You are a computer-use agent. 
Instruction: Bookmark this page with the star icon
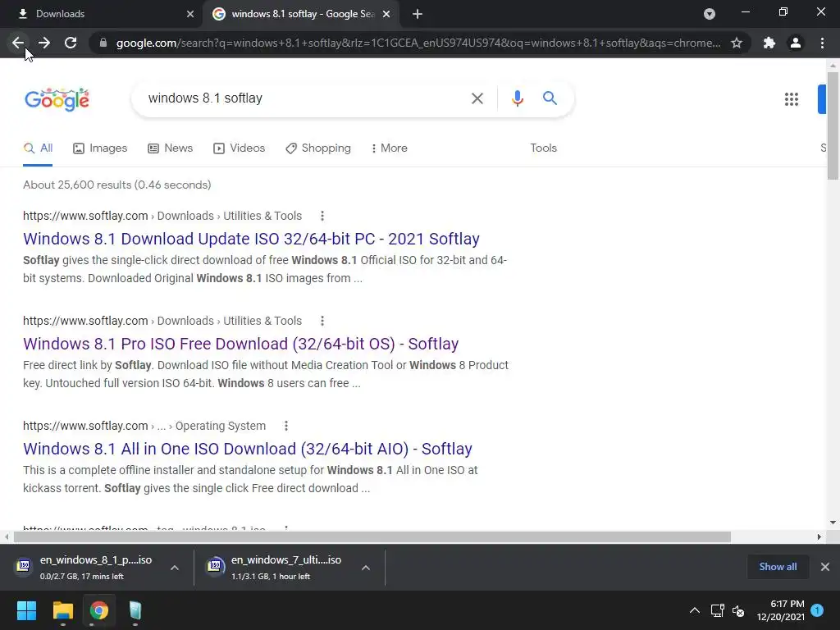(737, 43)
